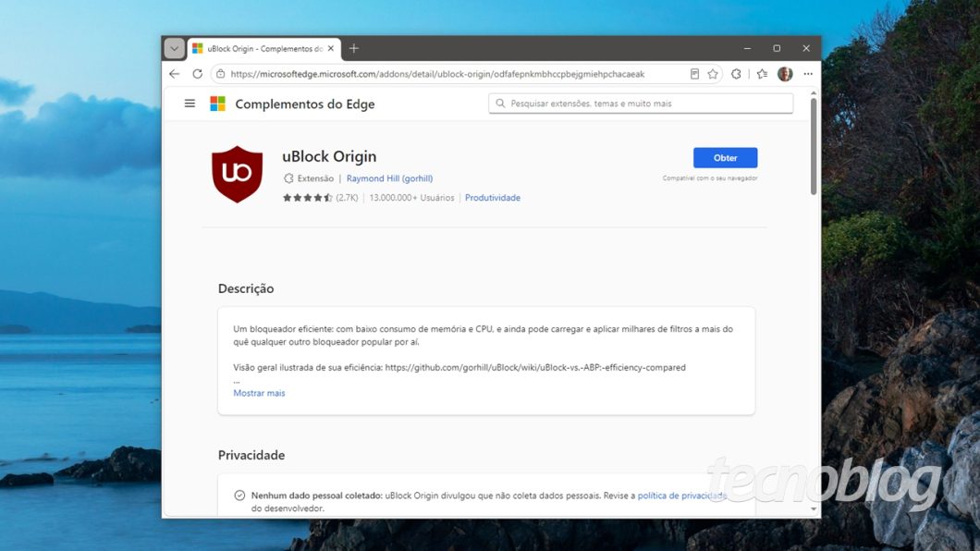980x551 pixels.
Task: Open the Favorites list icon
Action: click(x=762, y=74)
